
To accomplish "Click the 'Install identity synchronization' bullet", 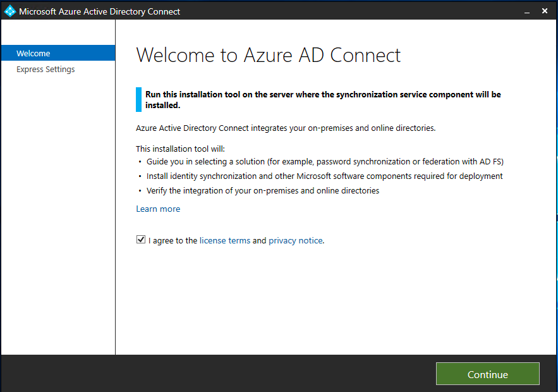I will coord(325,176).
